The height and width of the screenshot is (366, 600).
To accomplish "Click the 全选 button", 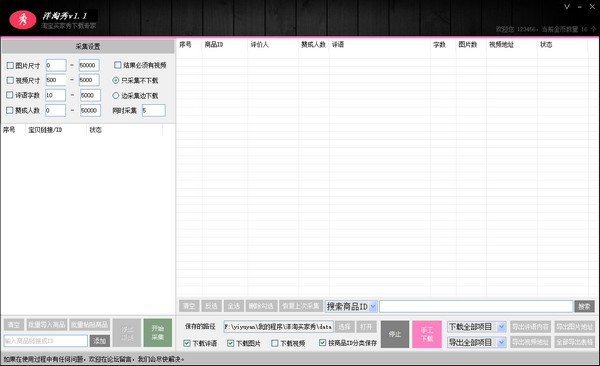I will pyautogui.click(x=234, y=306).
